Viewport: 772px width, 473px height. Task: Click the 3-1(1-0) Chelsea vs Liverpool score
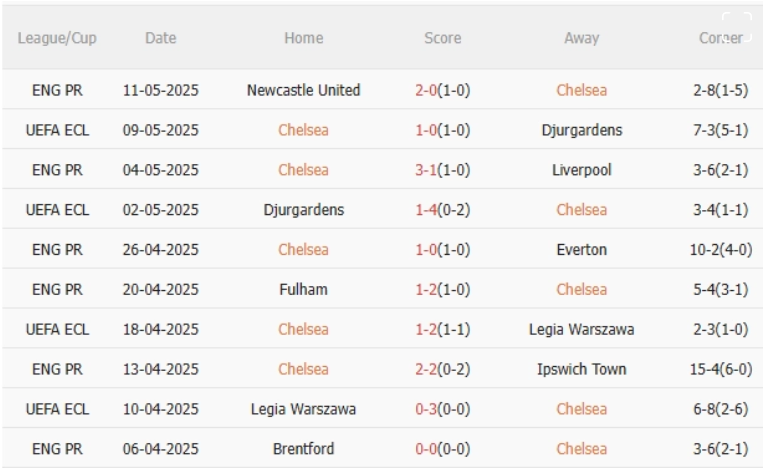tap(443, 170)
